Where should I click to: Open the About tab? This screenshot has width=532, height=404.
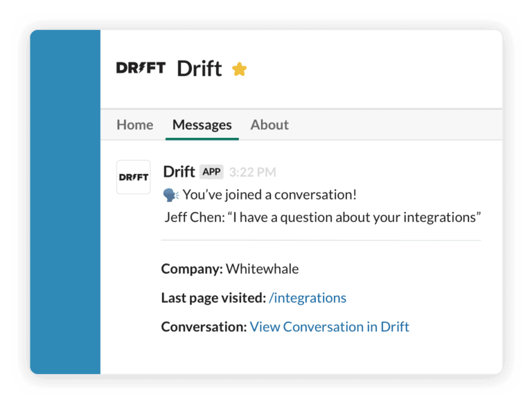click(x=269, y=125)
